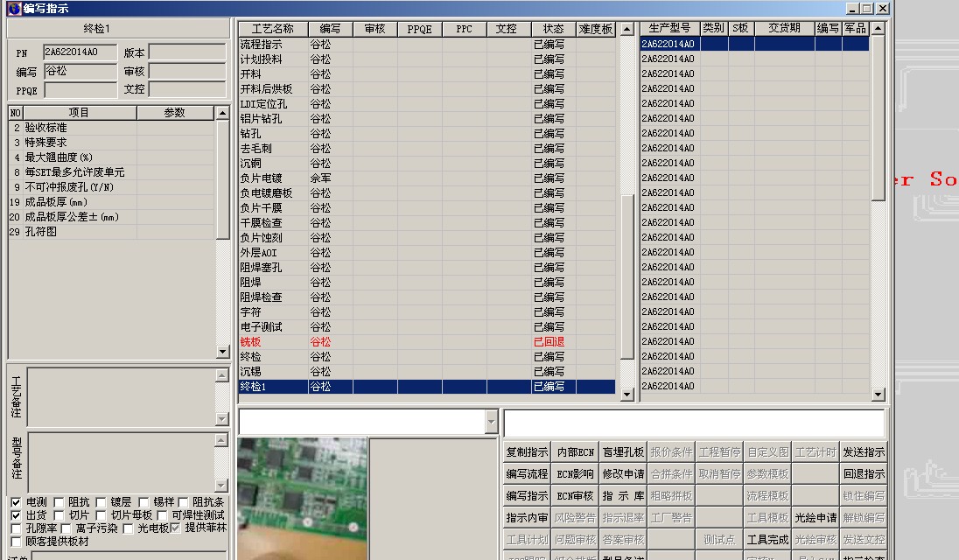Click the 指示内审 button
Viewport: 959px width, 560px height.
point(528,518)
